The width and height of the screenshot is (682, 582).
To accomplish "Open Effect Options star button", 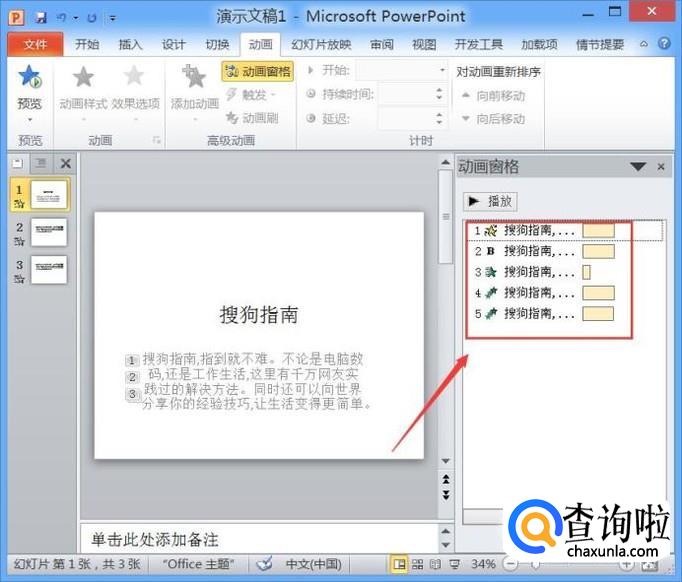I will (135, 90).
